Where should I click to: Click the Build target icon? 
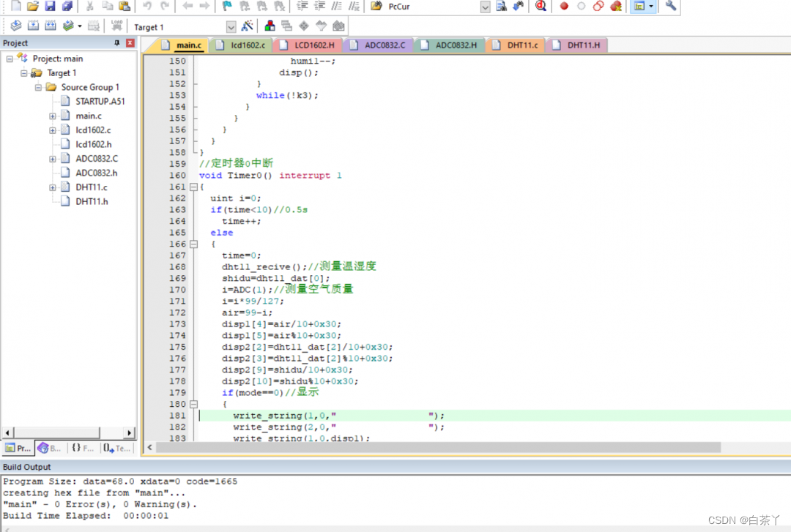(x=32, y=26)
